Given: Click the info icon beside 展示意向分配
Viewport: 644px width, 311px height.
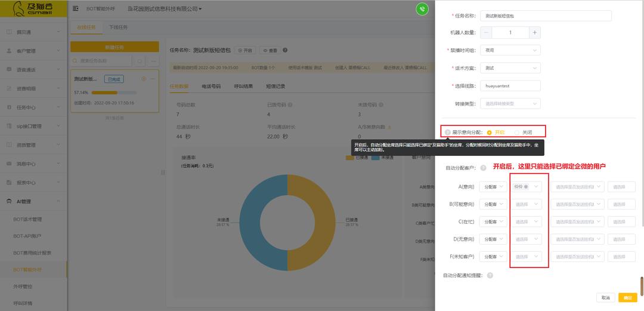Looking at the screenshot, I should pyautogui.click(x=447, y=133).
